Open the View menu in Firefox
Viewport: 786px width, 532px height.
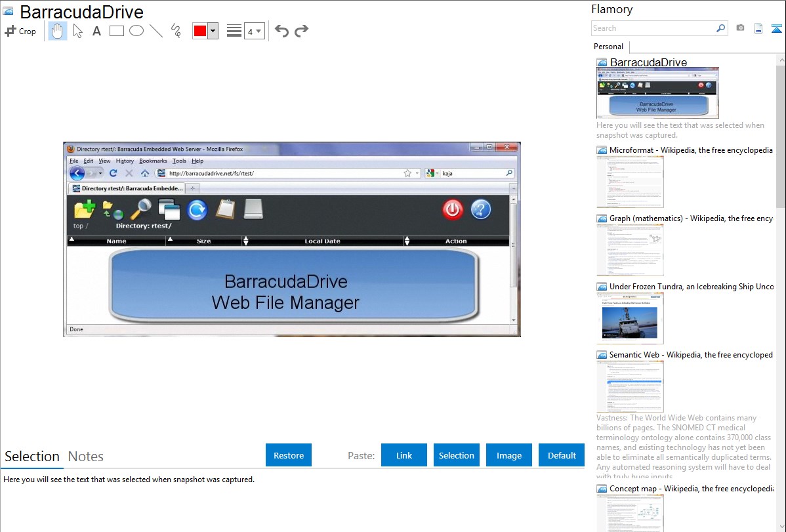(104, 161)
